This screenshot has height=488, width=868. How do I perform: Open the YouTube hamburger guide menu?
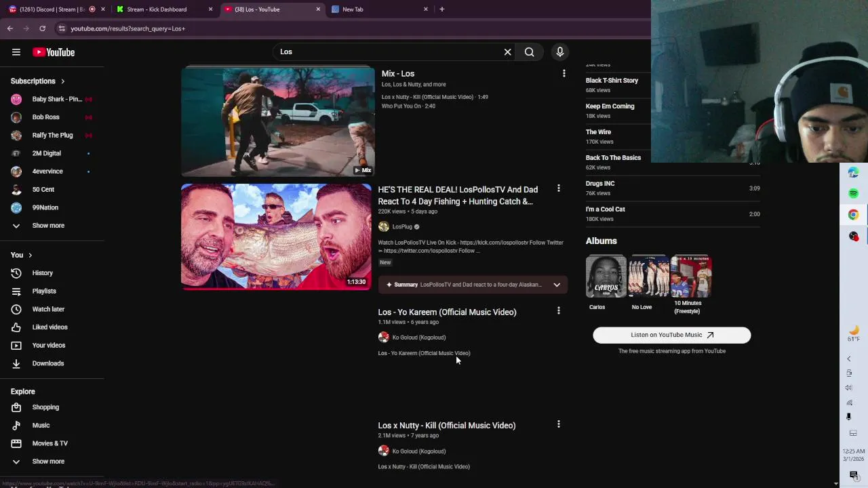[x=16, y=52]
